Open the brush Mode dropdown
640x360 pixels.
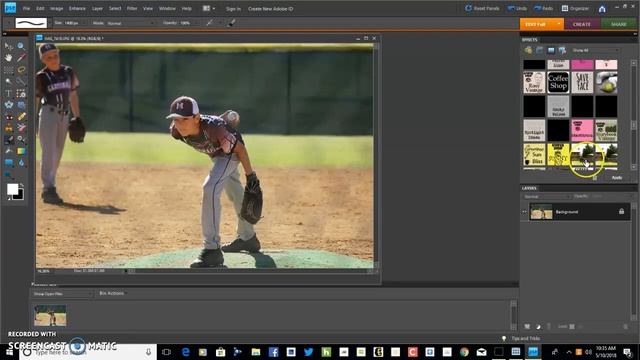130,23
